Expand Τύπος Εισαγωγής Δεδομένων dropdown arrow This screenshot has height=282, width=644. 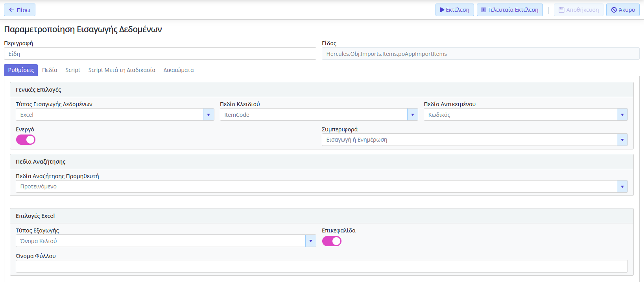[x=209, y=115]
